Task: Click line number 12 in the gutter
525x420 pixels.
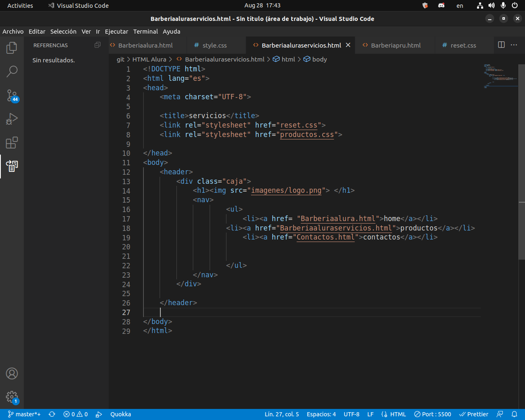Action: click(x=126, y=172)
